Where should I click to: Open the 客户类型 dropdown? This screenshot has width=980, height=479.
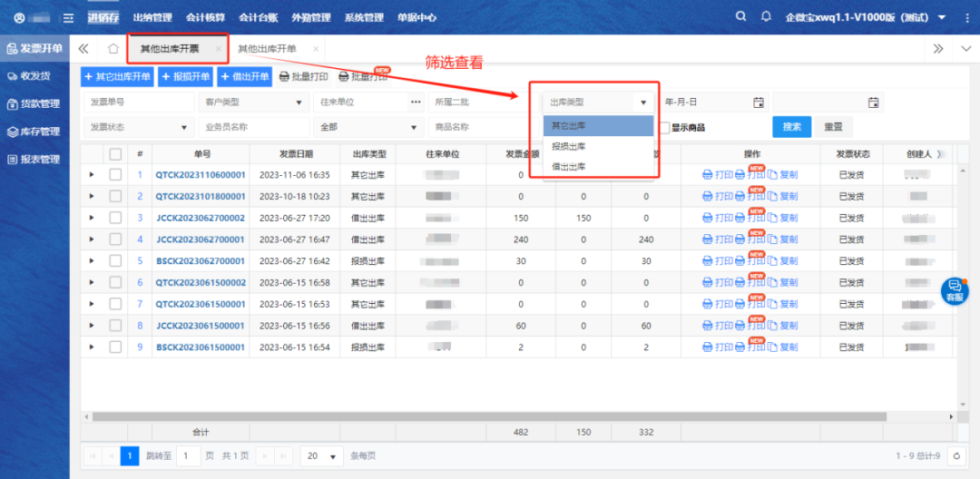pos(253,102)
